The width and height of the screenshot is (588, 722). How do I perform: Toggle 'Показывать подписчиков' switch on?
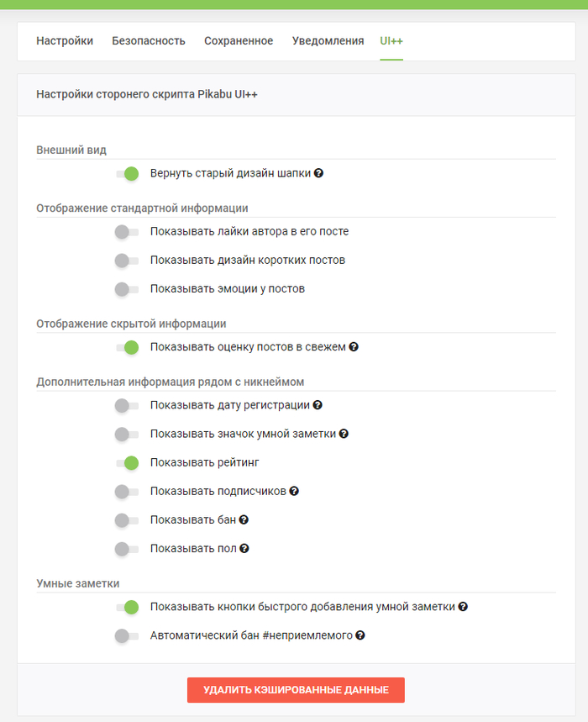coord(127,492)
